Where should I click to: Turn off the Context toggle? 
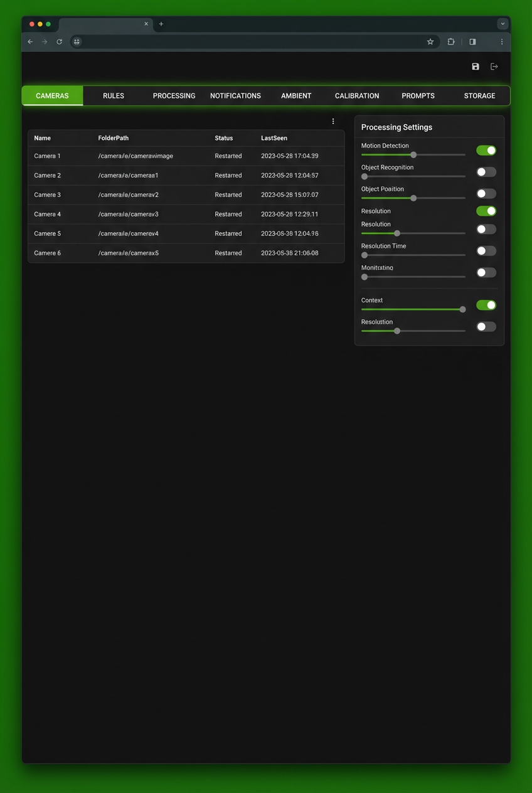486,306
